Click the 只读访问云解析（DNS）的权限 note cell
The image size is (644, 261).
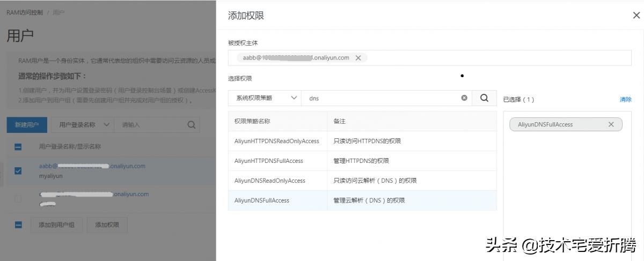pos(375,181)
